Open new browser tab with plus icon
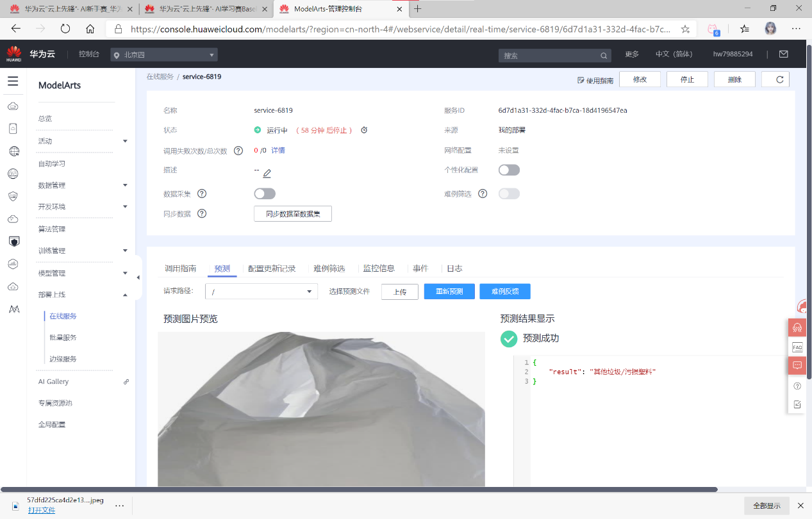The image size is (812, 519). (x=418, y=9)
